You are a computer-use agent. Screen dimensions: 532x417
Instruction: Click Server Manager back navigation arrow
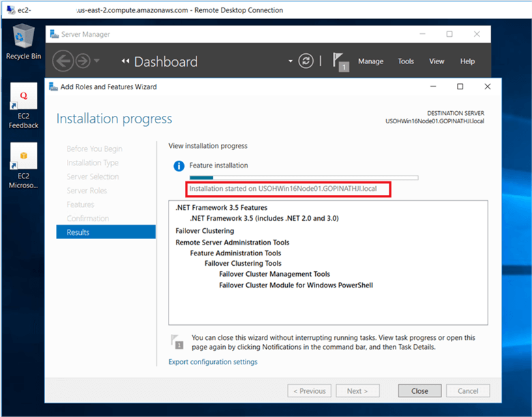63,61
